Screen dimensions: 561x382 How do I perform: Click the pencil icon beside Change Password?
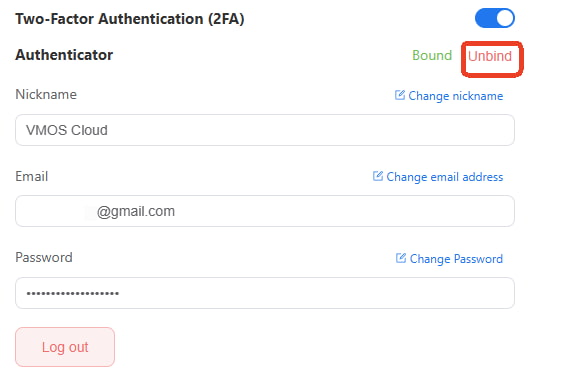click(x=401, y=258)
